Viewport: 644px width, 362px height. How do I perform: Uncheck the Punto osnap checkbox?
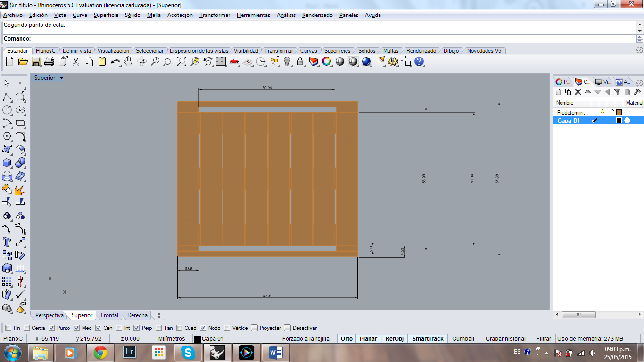(52, 328)
